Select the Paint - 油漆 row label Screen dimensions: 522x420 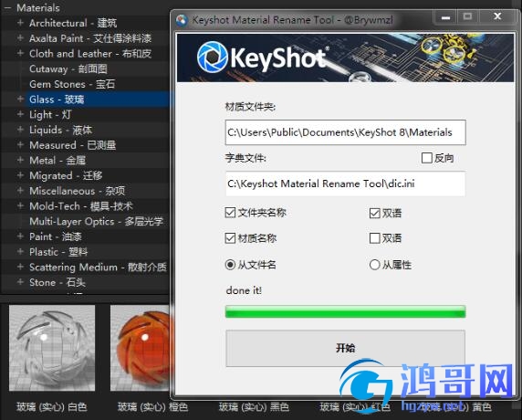pyautogui.click(x=56, y=236)
